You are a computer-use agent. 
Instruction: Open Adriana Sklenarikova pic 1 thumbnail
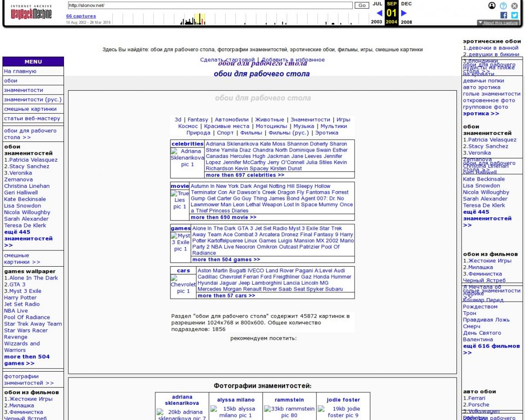pos(187,158)
